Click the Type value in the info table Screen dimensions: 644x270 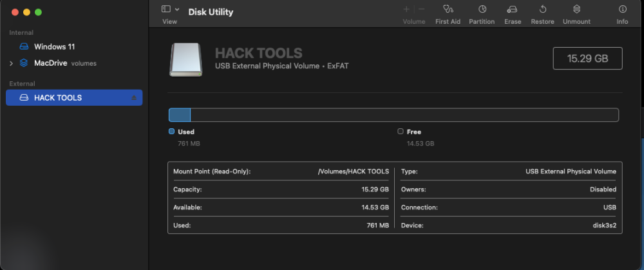click(x=571, y=171)
